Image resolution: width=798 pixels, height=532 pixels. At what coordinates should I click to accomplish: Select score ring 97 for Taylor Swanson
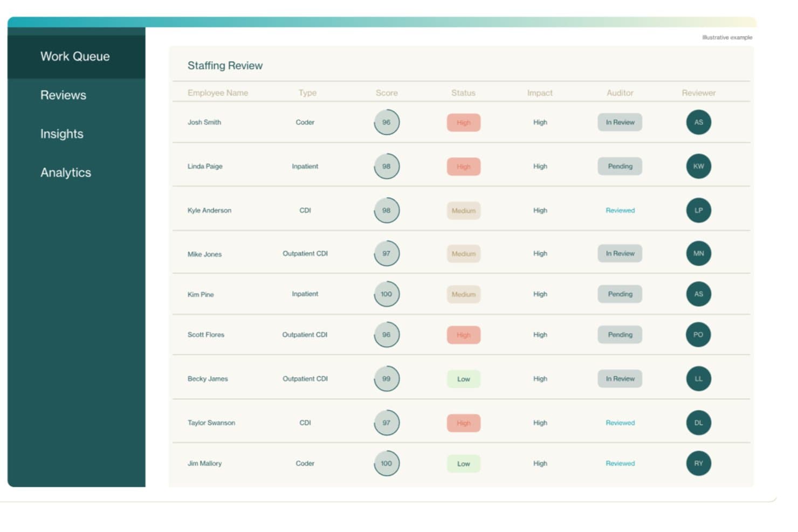coord(387,423)
